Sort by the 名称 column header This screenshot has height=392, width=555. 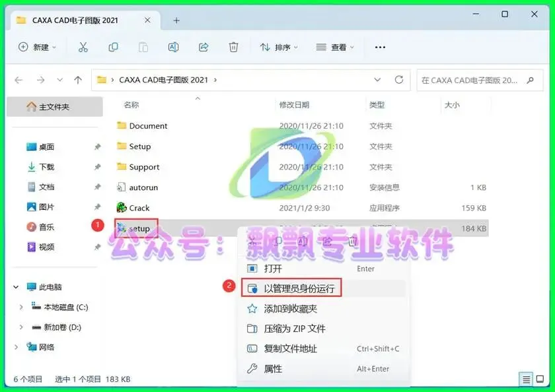pos(131,105)
